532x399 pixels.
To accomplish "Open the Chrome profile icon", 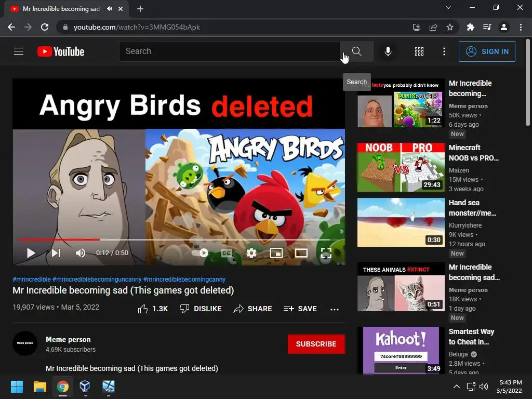I will (x=504, y=27).
